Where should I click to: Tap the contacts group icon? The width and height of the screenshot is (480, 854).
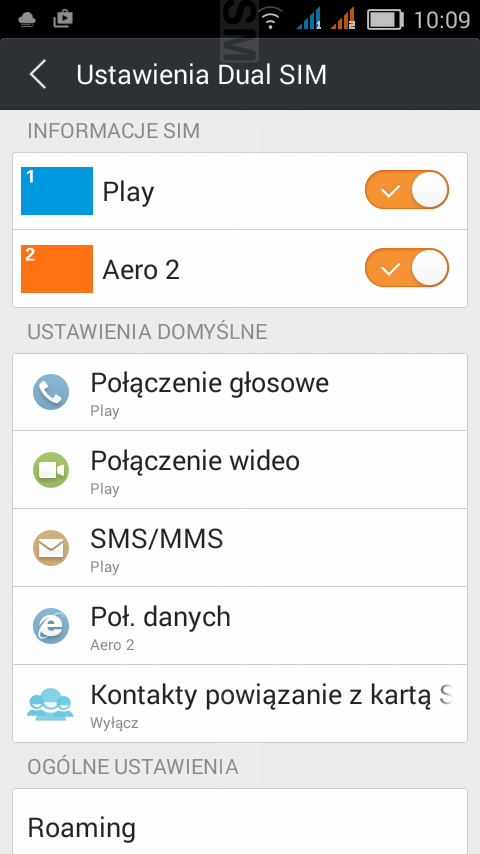pos(50,704)
